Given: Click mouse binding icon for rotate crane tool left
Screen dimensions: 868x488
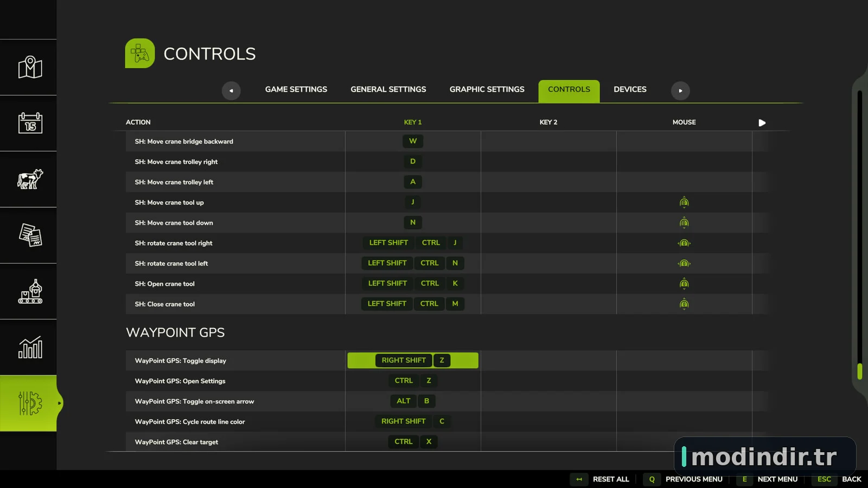Looking at the screenshot, I should pos(684,263).
